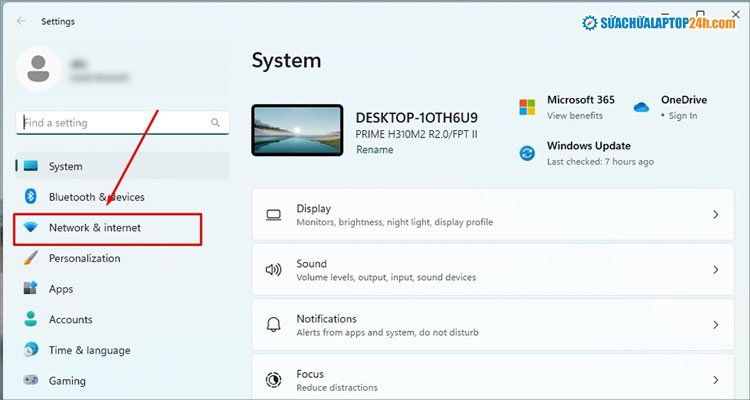Open System in the sidebar
The image size is (750, 400).
click(x=122, y=166)
